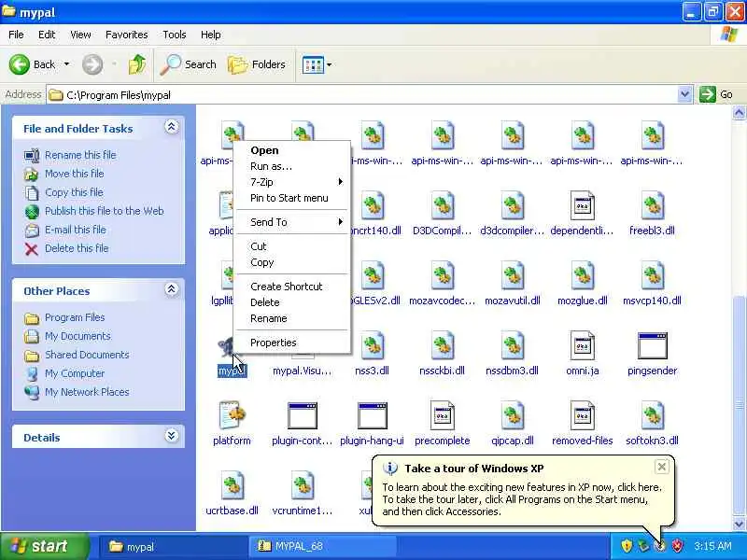
Task: Click E-mail this file link
Action: (76, 230)
